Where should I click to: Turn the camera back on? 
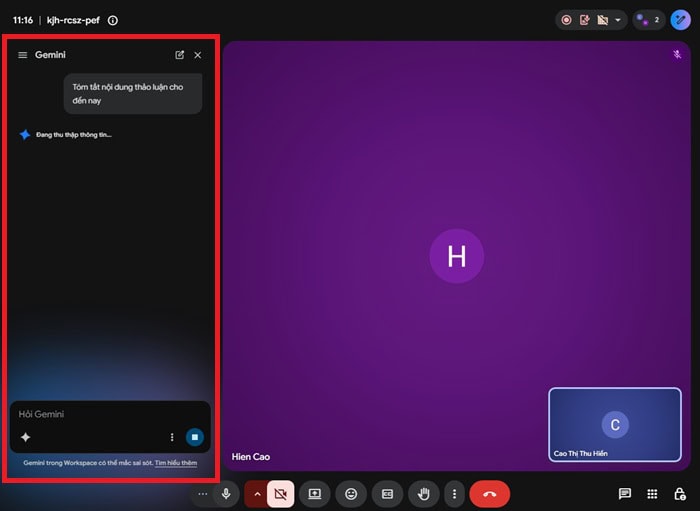point(280,494)
